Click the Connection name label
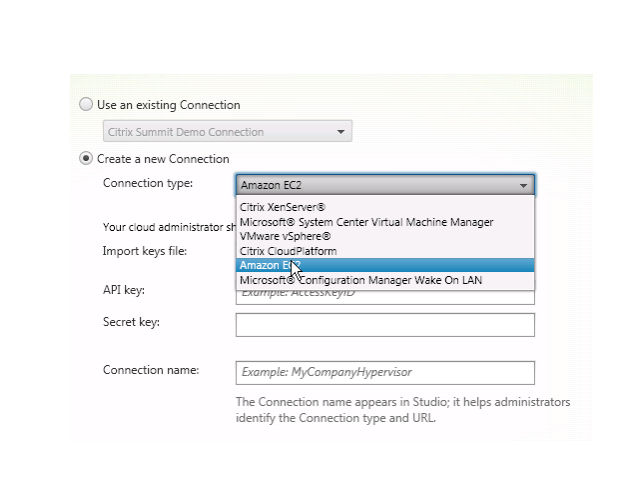Image resolution: width=640 pixels, height=480 pixels. tap(151, 370)
